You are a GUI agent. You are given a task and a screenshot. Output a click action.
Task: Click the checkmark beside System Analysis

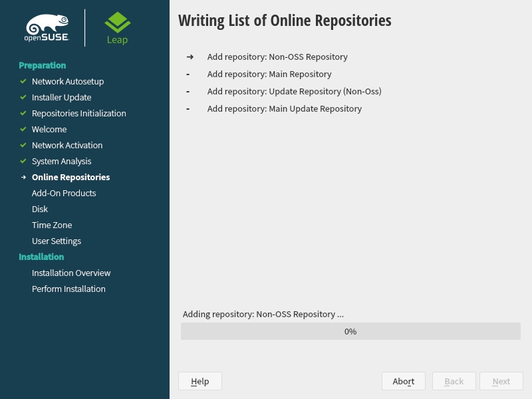pyautogui.click(x=23, y=161)
